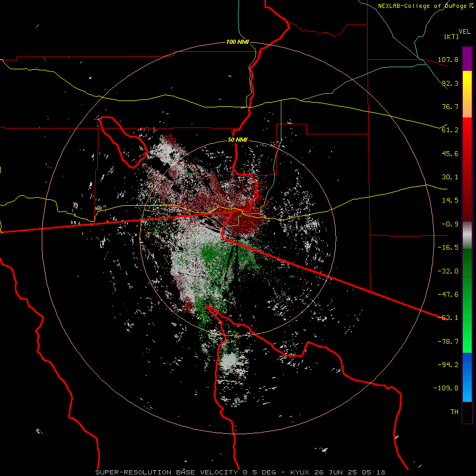Click the 61.2 legend value

pos(450,130)
